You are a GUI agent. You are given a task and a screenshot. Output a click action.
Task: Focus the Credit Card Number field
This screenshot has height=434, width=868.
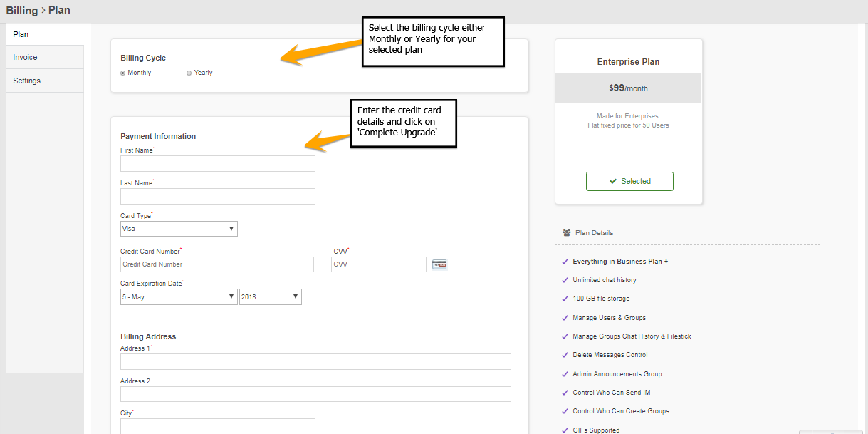pos(217,264)
